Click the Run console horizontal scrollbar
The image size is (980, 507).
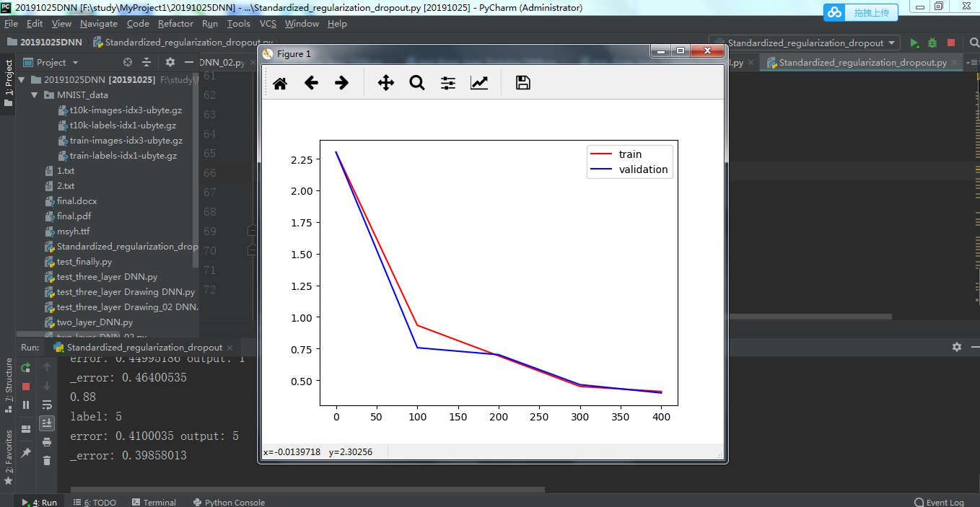(307, 489)
